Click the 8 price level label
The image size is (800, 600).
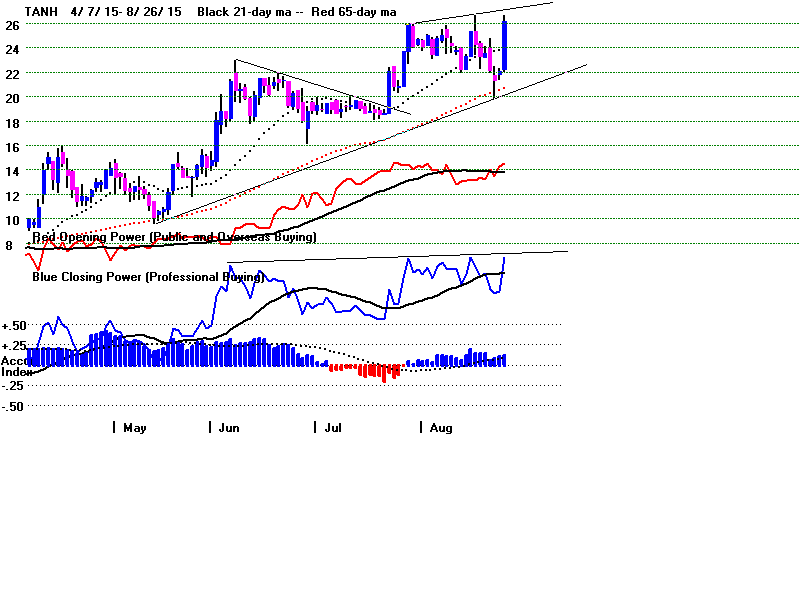pos(9,245)
